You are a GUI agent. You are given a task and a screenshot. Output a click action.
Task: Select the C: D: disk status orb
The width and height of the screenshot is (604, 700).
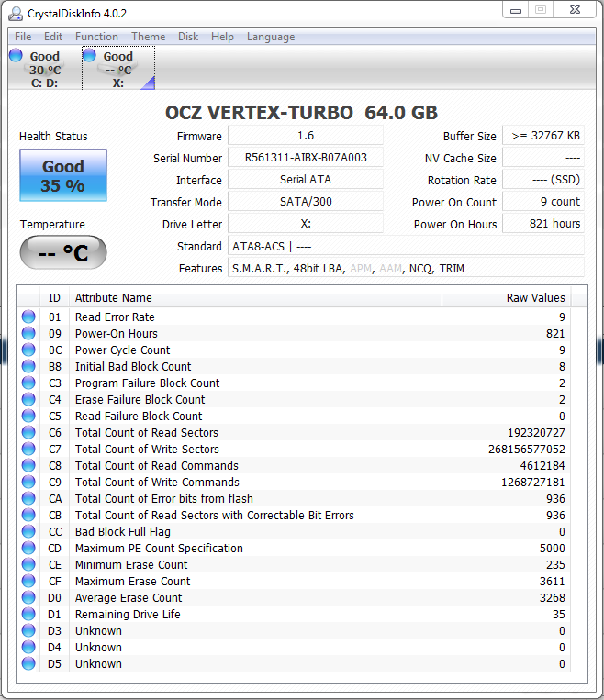[16, 55]
